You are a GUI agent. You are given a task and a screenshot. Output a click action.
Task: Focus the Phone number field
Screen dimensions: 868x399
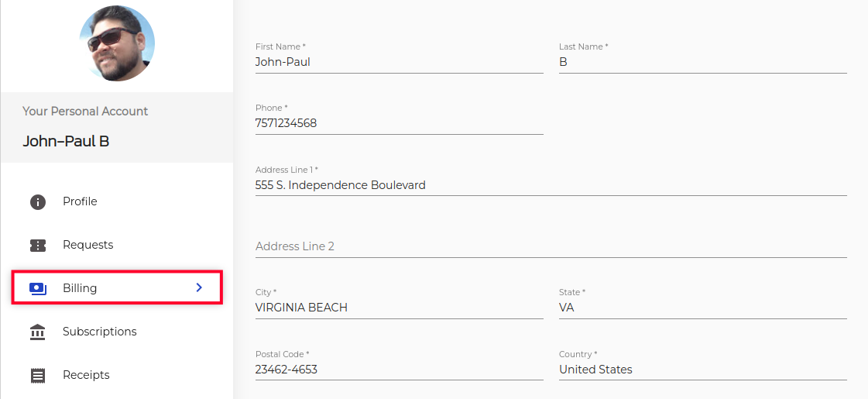[x=399, y=123]
